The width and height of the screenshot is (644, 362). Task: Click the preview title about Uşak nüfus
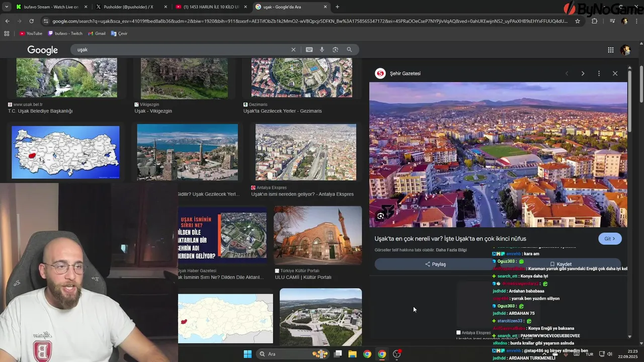(450, 239)
